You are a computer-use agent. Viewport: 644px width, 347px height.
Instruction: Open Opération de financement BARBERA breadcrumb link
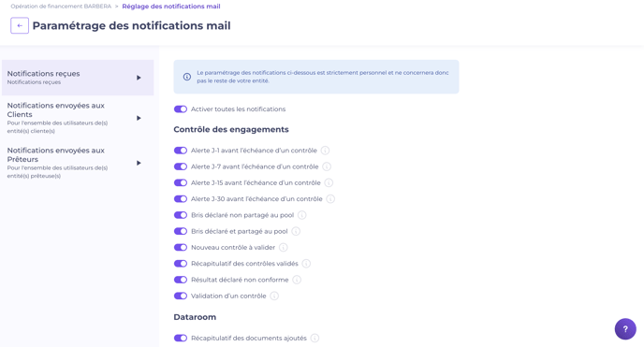pyautogui.click(x=61, y=7)
